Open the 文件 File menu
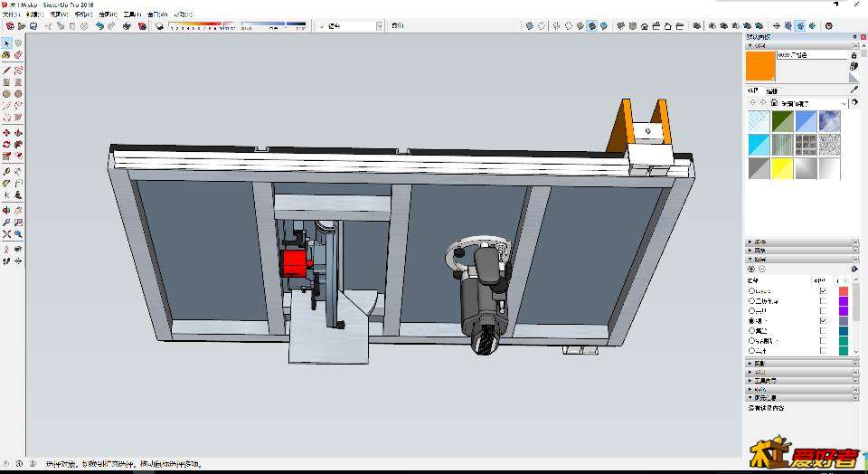Viewport: 868px width, 474px height. (11, 14)
